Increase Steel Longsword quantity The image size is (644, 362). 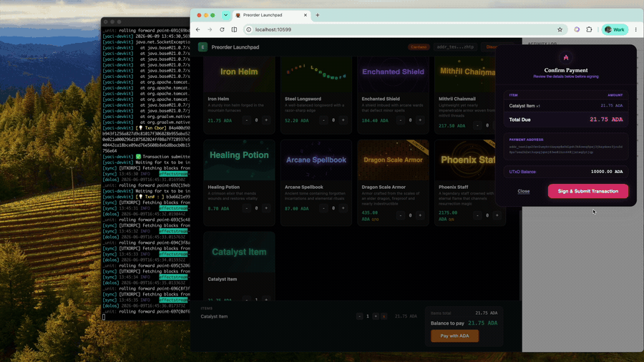[343, 120]
